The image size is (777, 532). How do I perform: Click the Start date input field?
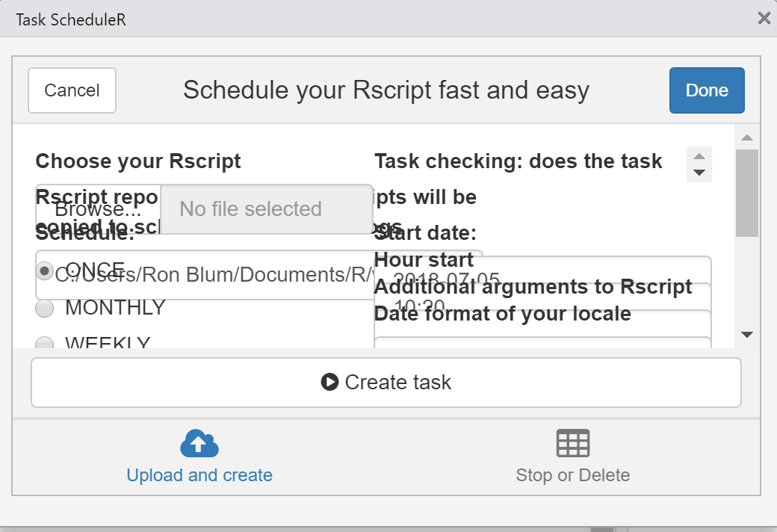coord(542,270)
